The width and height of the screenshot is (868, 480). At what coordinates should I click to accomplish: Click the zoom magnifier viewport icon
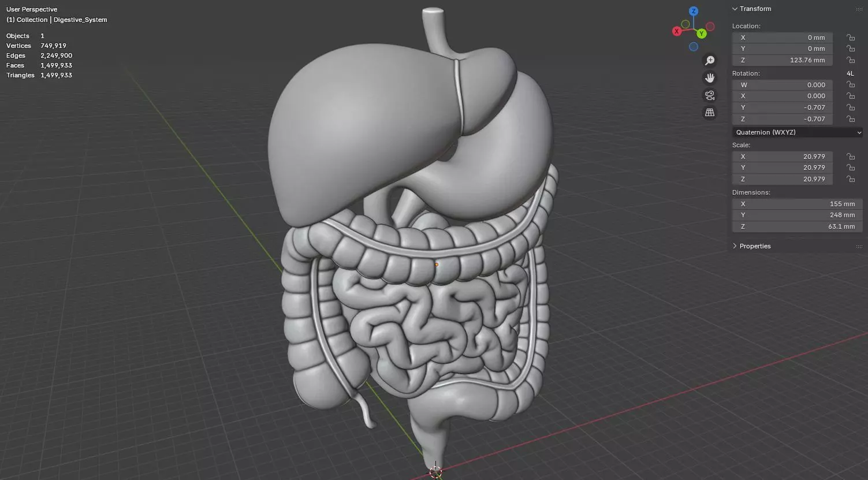(710, 61)
